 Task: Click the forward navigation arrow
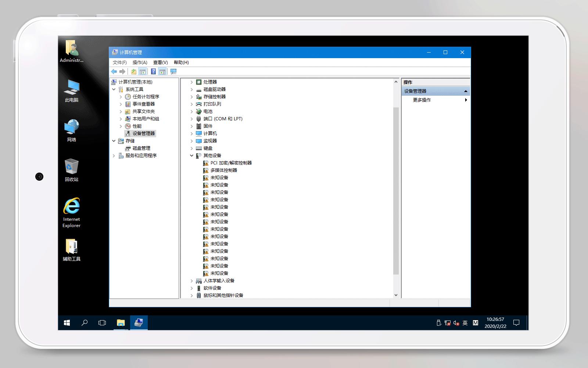pos(122,71)
